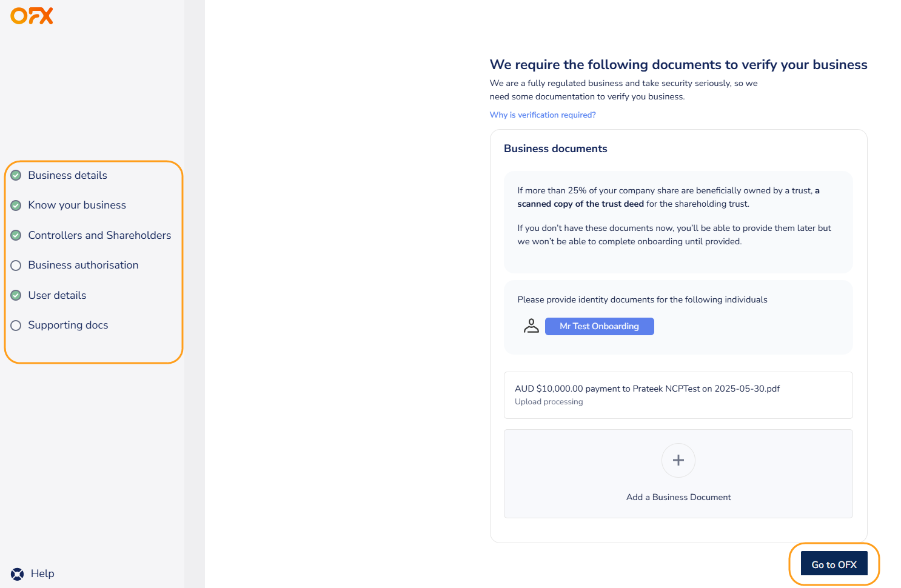Viewport: 901px width, 588px height.
Task: Select the empty circle for Supporting docs
Action: (x=16, y=326)
